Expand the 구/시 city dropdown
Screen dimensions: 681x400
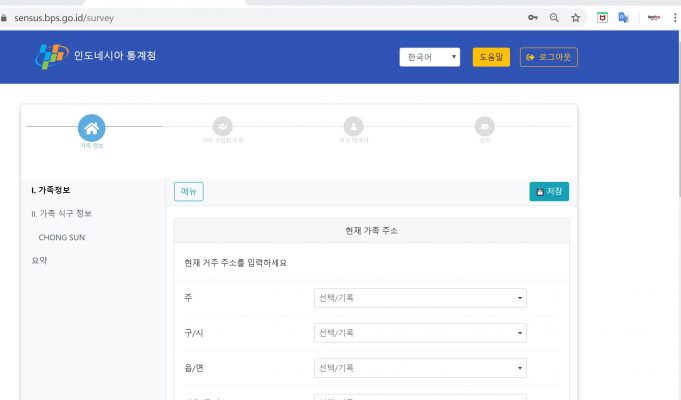click(420, 333)
